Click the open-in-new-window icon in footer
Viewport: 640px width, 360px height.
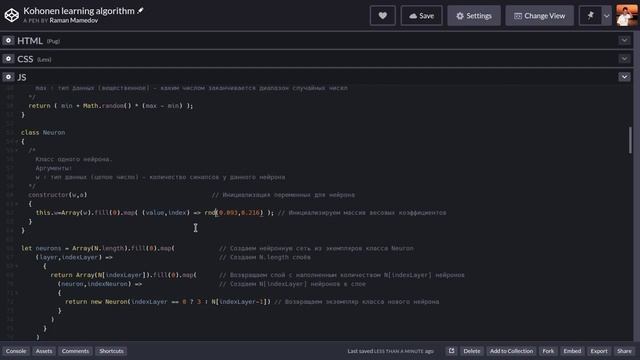tap(451, 351)
